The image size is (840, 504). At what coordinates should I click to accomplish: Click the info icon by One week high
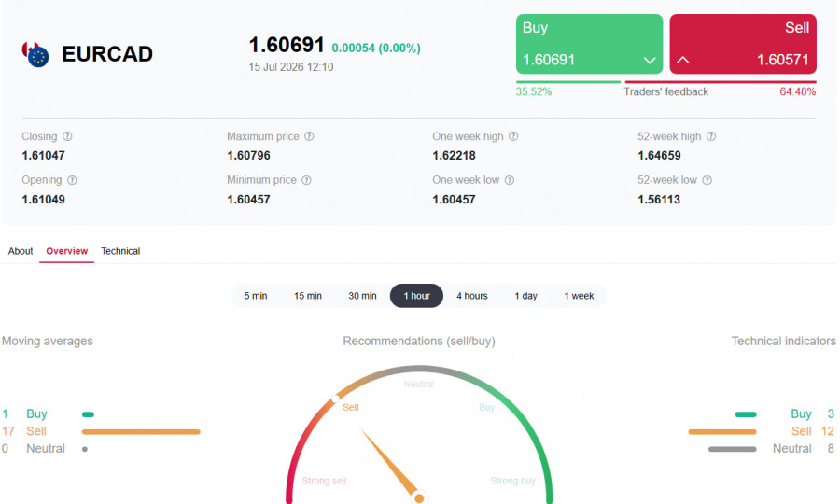click(x=513, y=136)
